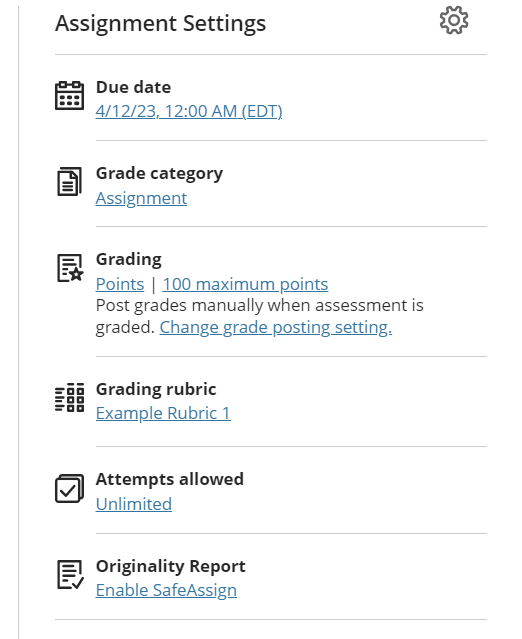Change the Unlimited attempts allowed link

coord(134,504)
